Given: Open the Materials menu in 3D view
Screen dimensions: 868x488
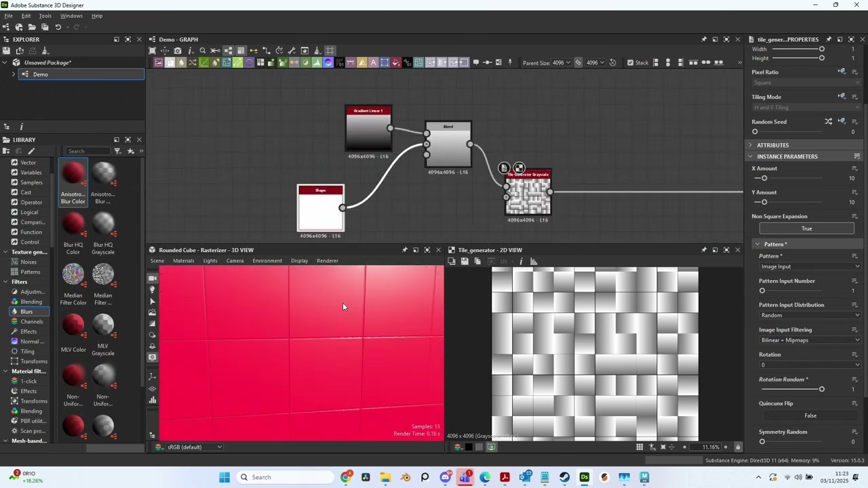Looking at the screenshot, I should (184, 261).
